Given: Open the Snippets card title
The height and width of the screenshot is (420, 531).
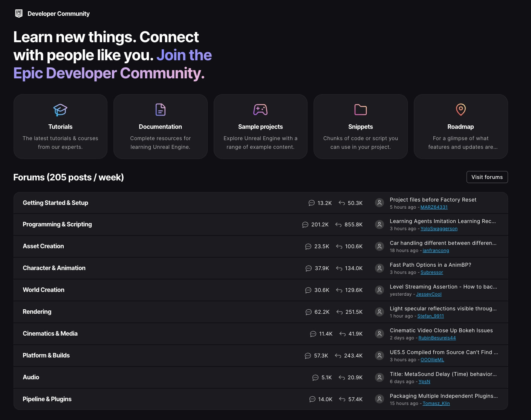Looking at the screenshot, I should pos(361,127).
